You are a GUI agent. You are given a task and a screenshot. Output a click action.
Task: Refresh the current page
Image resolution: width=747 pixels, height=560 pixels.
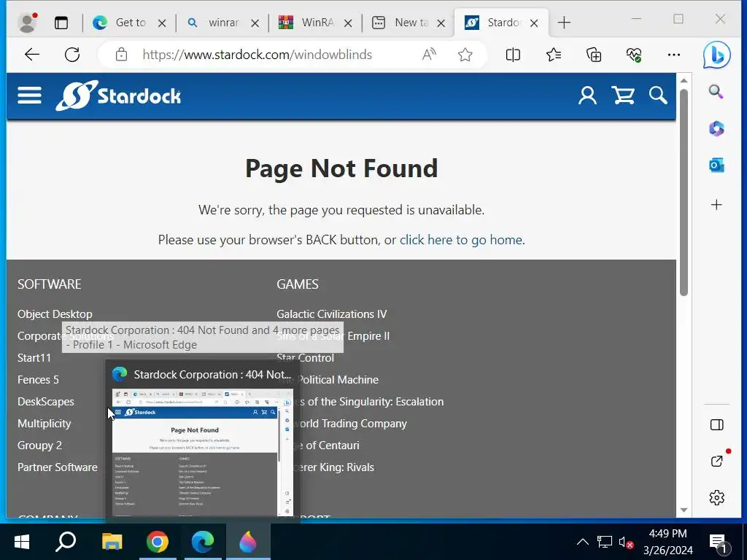click(72, 55)
